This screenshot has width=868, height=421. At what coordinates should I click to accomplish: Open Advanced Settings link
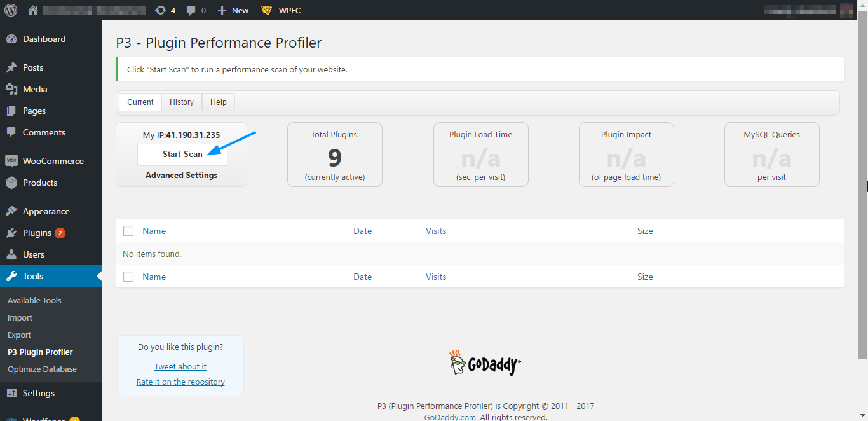pyautogui.click(x=182, y=175)
